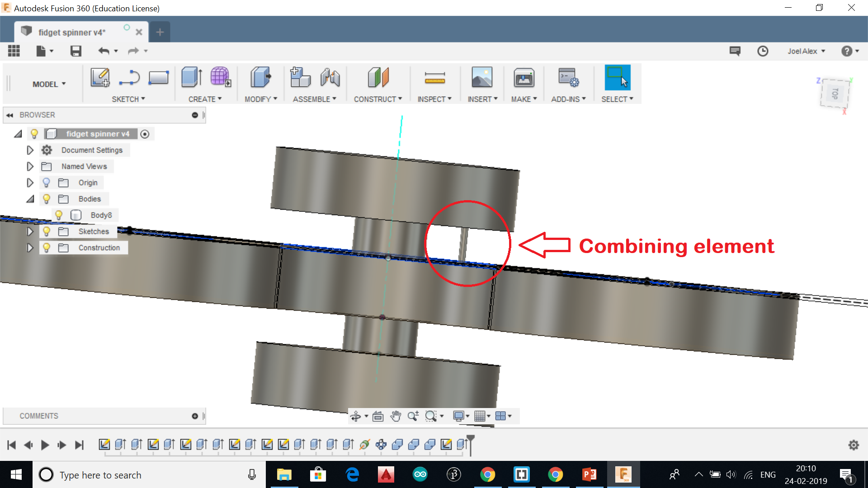Collapse the Bodies folder
This screenshot has width=868, height=488.
click(x=30, y=199)
